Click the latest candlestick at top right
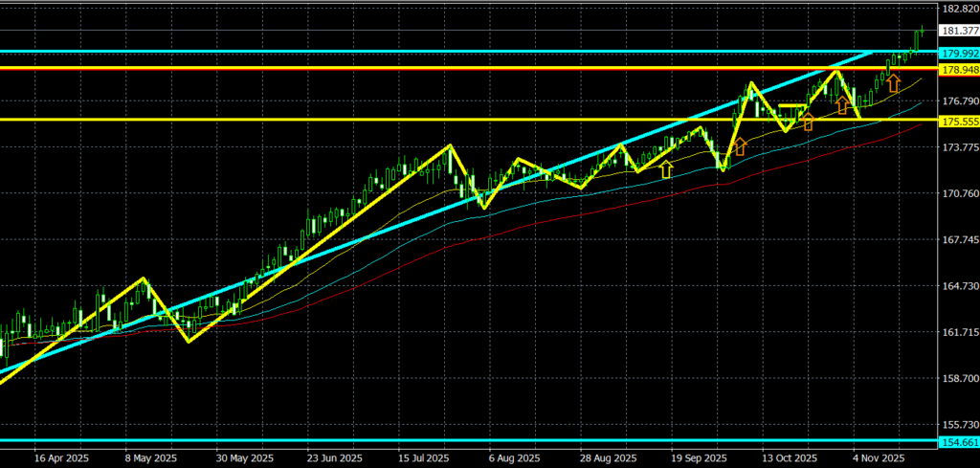The height and width of the screenshot is (468, 980). point(920,36)
